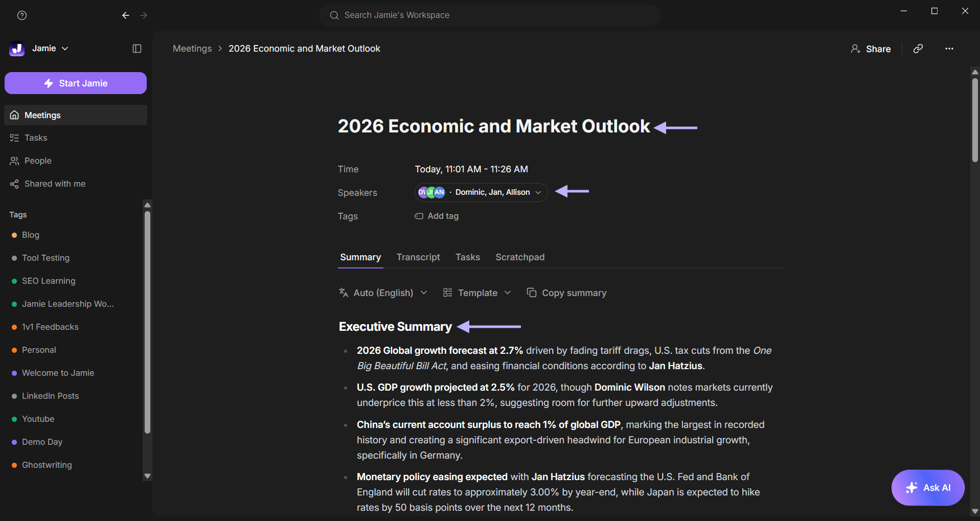Click the Executive Summary heading
The width and height of the screenshot is (980, 521).
(395, 327)
